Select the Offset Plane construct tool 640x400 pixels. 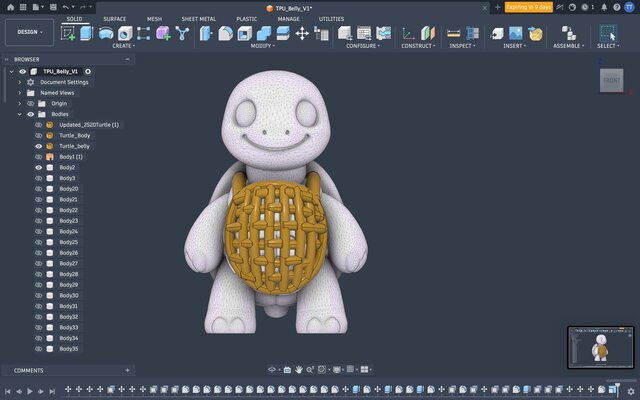click(x=427, y=33)
